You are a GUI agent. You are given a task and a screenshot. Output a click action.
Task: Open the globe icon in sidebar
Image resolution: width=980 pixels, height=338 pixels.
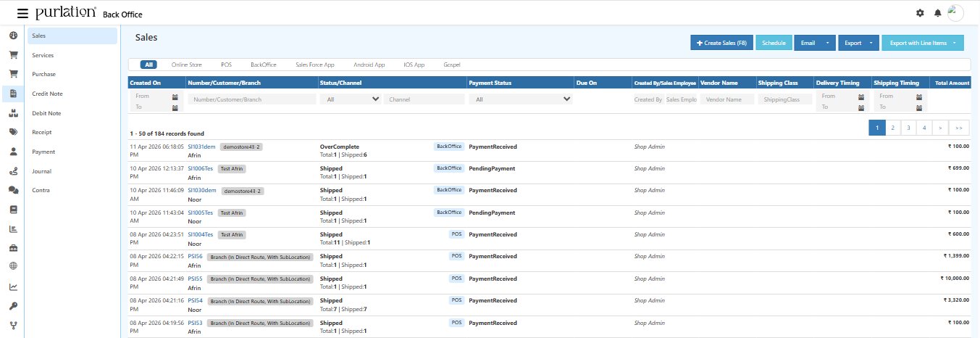[x=13, y=265]
